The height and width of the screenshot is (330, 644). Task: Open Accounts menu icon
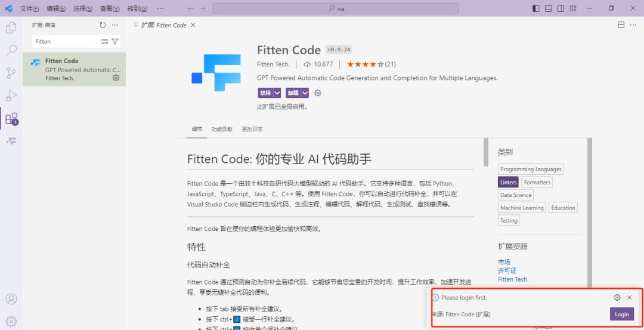click(11, 299)
